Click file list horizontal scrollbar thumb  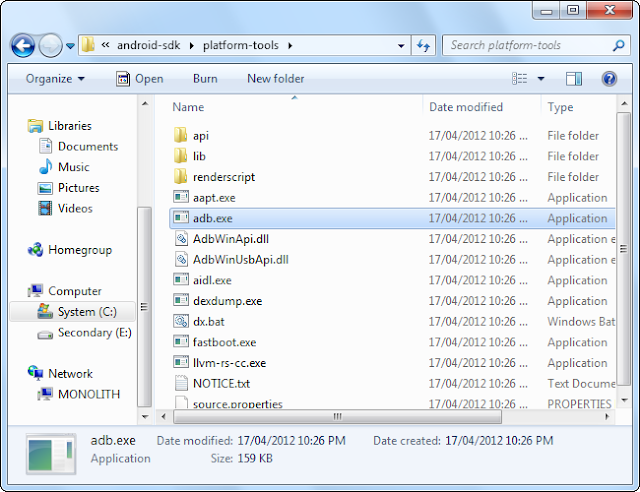[x=337, y=416]
